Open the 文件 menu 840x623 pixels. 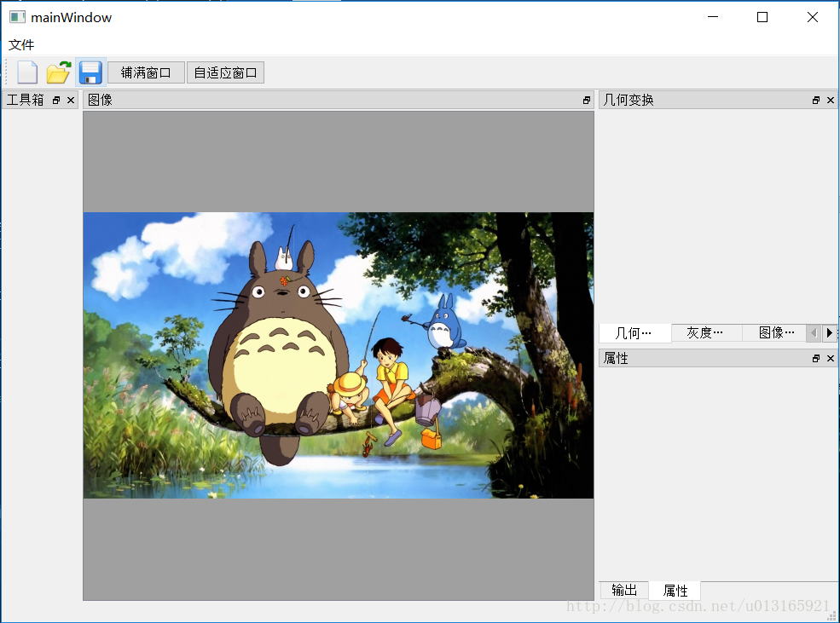pyautogui.click(x=21, y=45)
